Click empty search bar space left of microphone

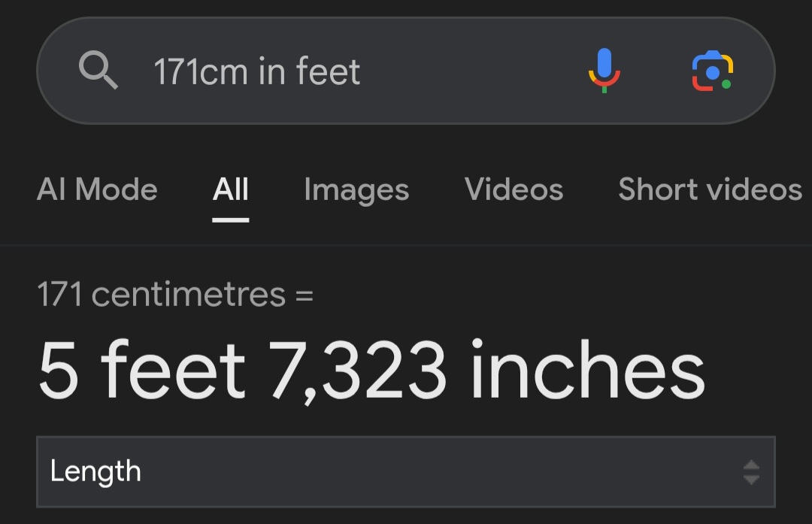click(466, 71)
